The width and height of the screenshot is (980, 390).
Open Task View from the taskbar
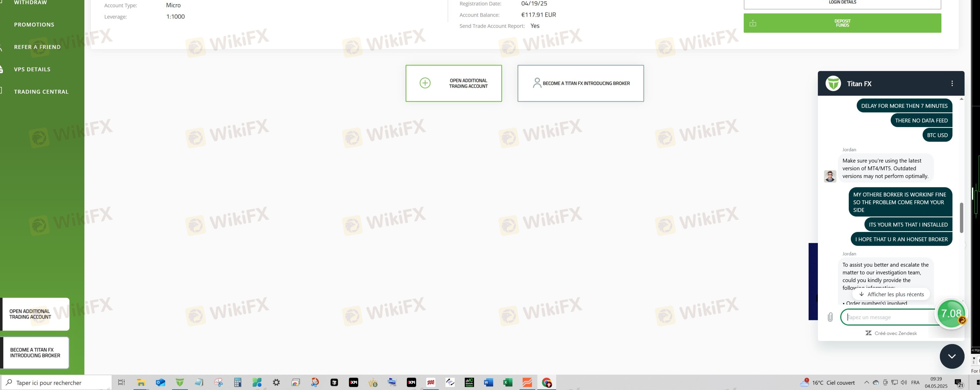point(121,382)
